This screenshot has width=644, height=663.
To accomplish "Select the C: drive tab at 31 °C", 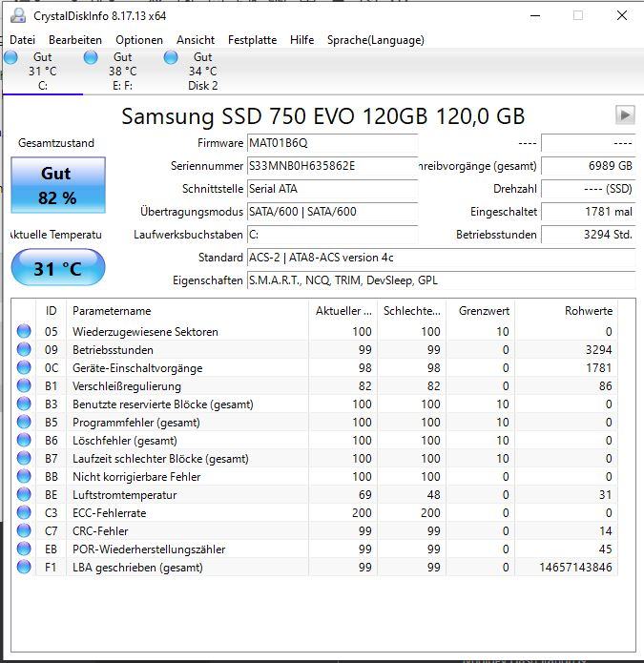I will pos(42,71).
